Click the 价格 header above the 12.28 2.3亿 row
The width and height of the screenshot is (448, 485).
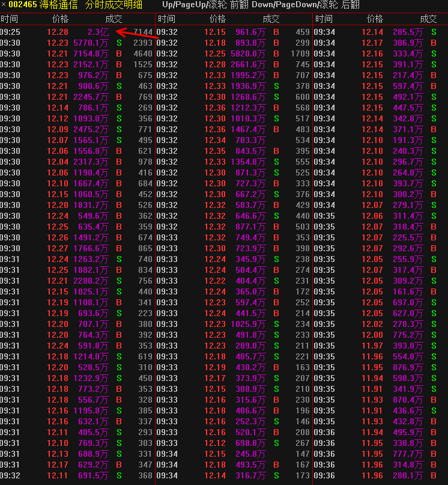[x=60, y=19]
